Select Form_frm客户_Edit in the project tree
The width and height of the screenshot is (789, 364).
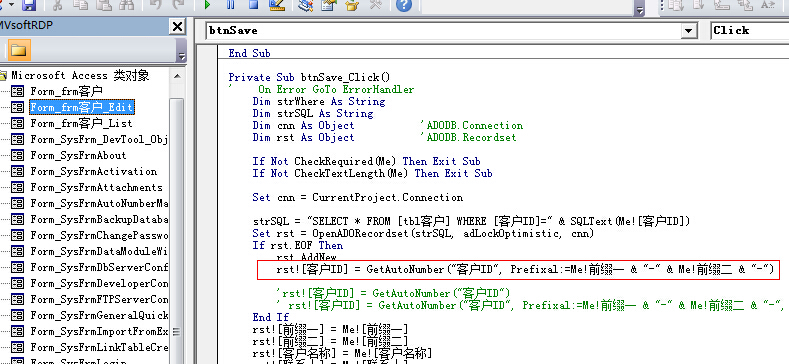82,107
